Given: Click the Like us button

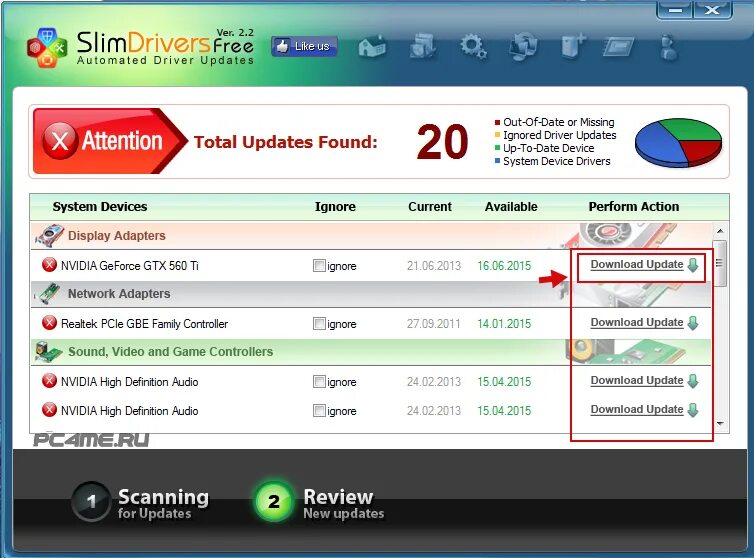Looking at the screenshot, I should [304, 47].
